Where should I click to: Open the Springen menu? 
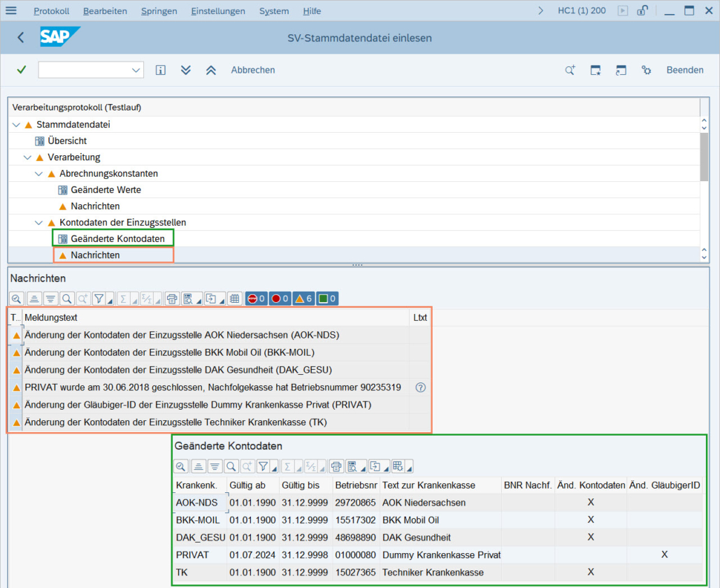tap(159, 11)
